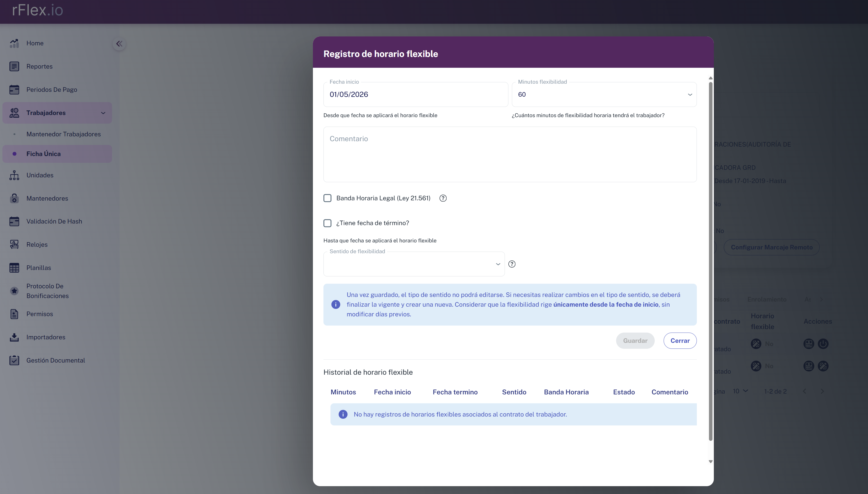This screenshot has height=494, width=868.
Task: Click help icon beside Sentido de flexibilidad
Action: [x=512, y=264]
